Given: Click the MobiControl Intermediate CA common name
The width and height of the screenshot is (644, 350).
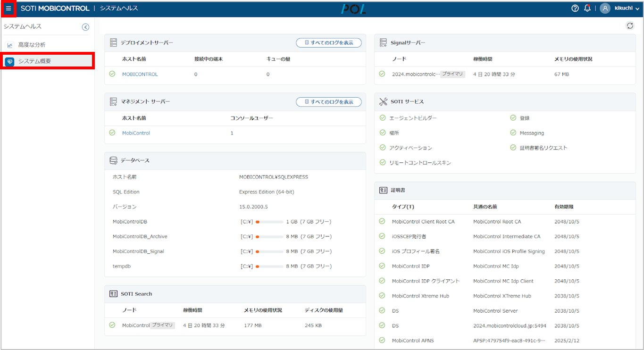Looking at the screenshot, I should 507,237.
